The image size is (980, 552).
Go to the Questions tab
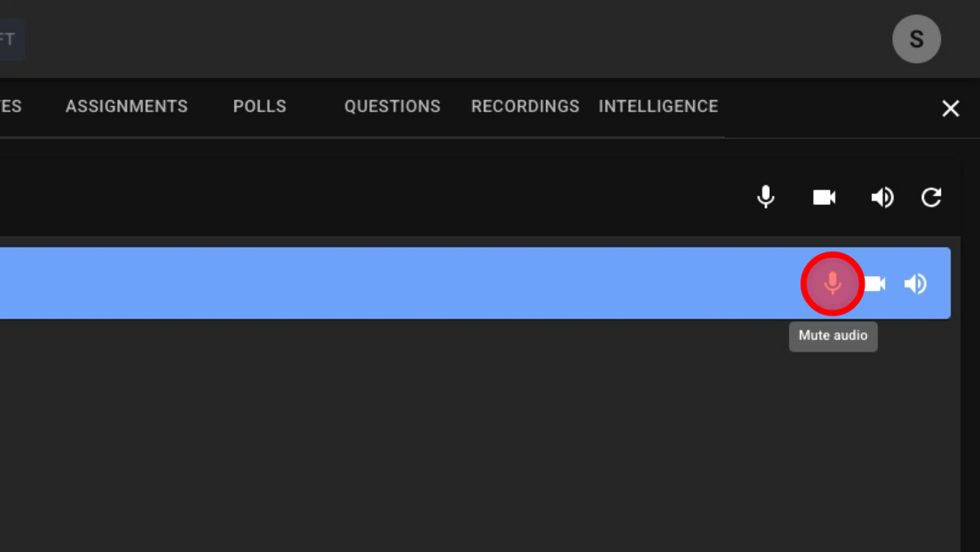click(x=392, y=106)
